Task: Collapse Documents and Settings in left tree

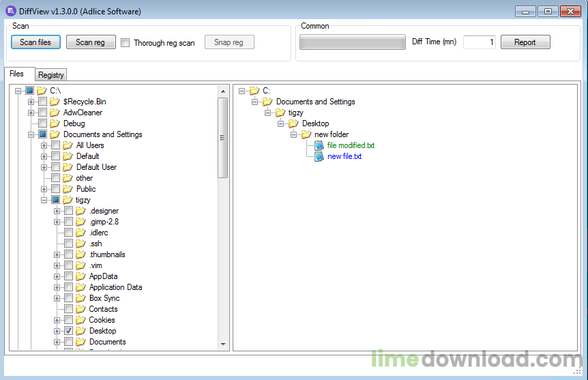Action: pos(31,134)
